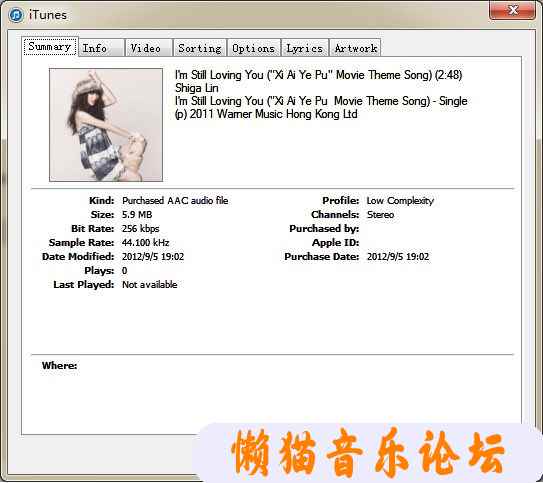Screen dimensions: 543x483
Task: Open the Info tab
Action: pyautogui.click(x=101, y=48)
